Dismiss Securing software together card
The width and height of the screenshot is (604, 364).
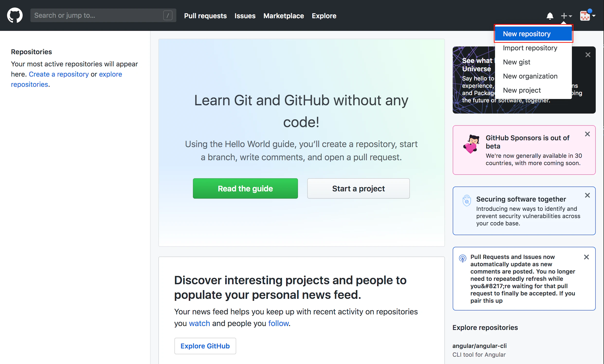pos(587,195)
